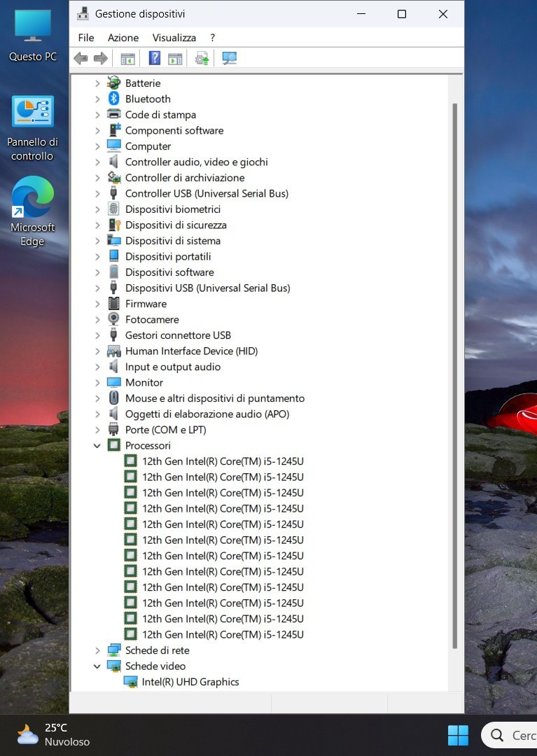537x756 pixels.
Task: Expand Input e output audio node
Action: pyautogui.click(x=97, y=366)
